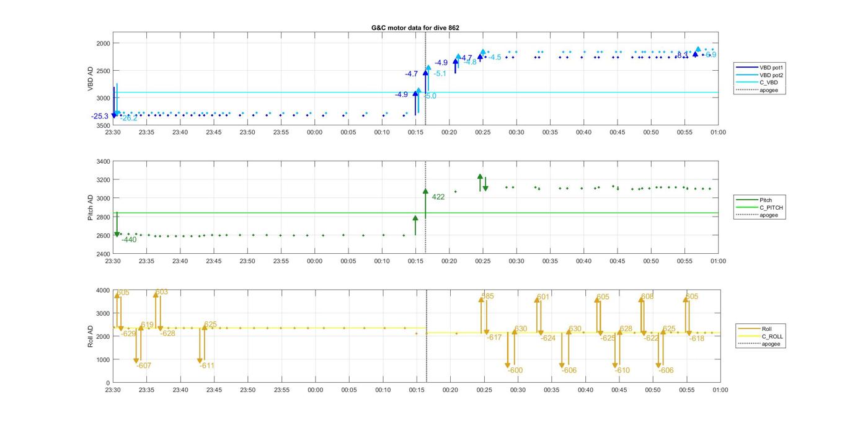Click the "3400" tick on Pitch axis
868x430 pixels.
point(103,161)
